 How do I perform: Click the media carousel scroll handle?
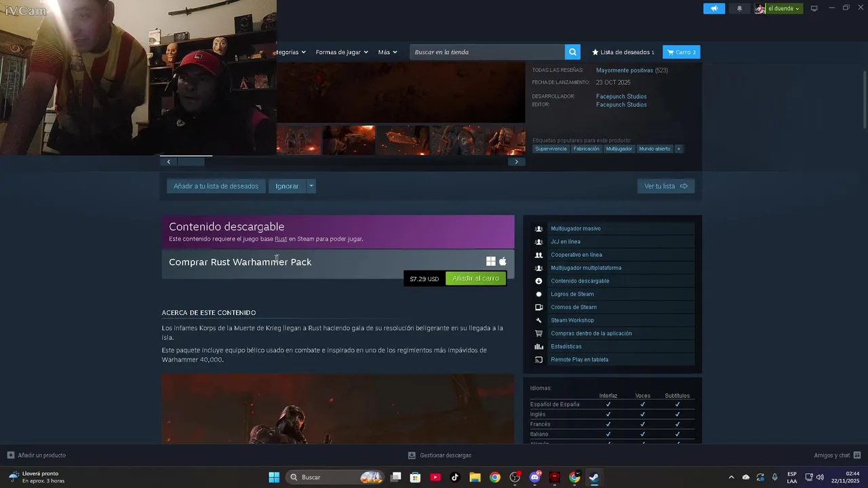coord(191,161)
